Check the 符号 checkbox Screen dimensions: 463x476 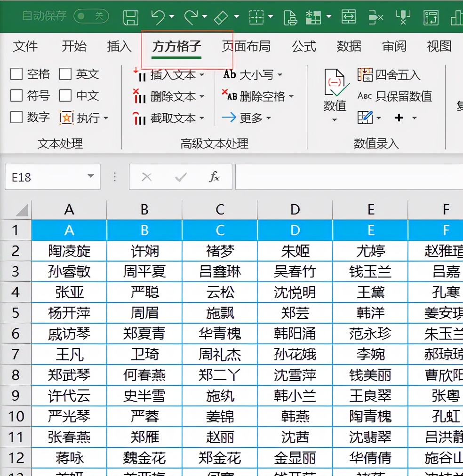[x=16, y=95]
